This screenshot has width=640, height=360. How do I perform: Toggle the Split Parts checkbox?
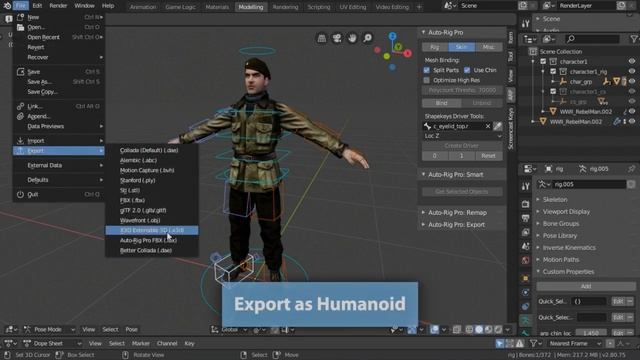pos(427,70)
